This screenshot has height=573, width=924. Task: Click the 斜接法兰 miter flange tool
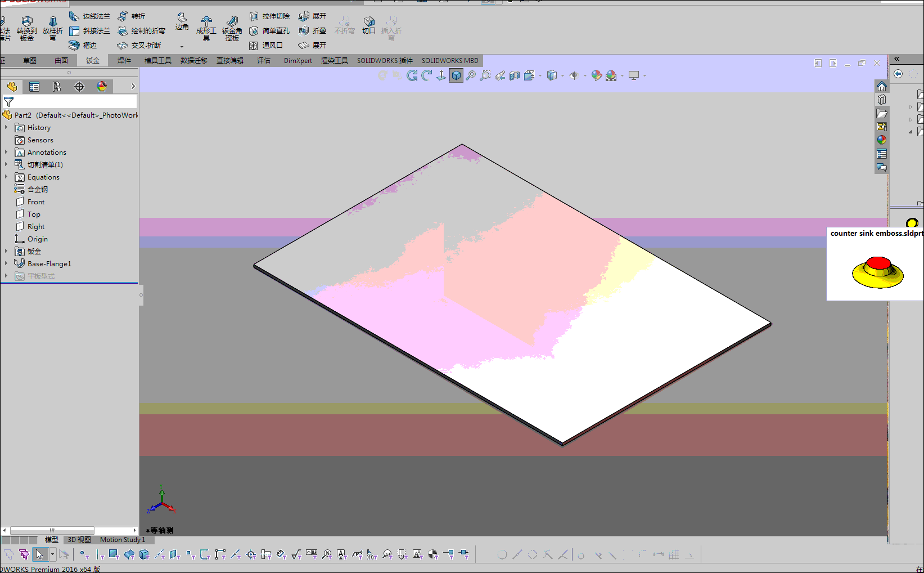coord(89,31)
